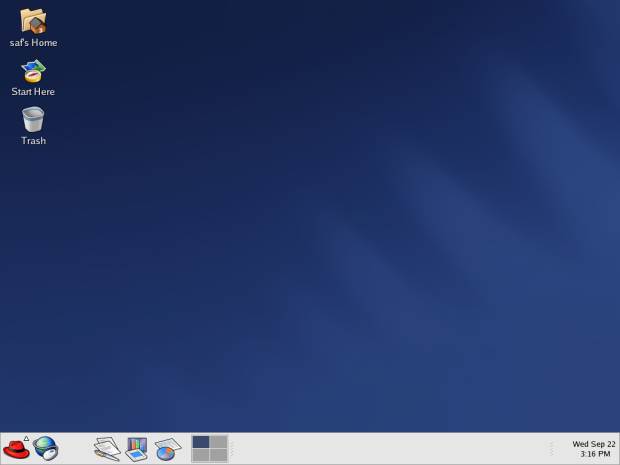This screenshot has height=465, width=620.
Task: Click the 'Start Here' label text
Action: (x=33, y=92)
